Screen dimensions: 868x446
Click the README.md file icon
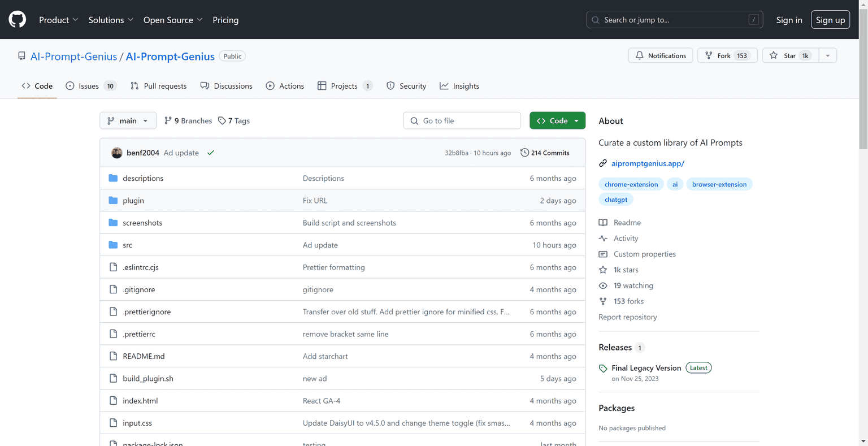[113, 356]
